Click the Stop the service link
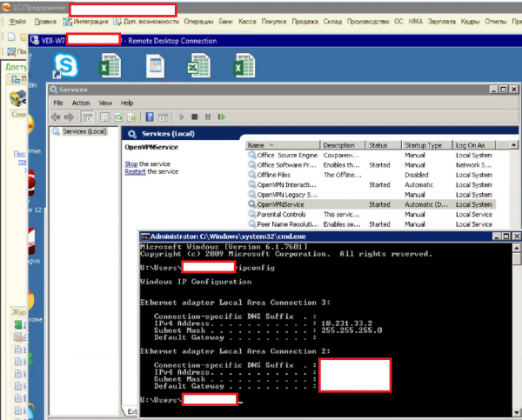522x420 pixels. (x=131, y=163)
